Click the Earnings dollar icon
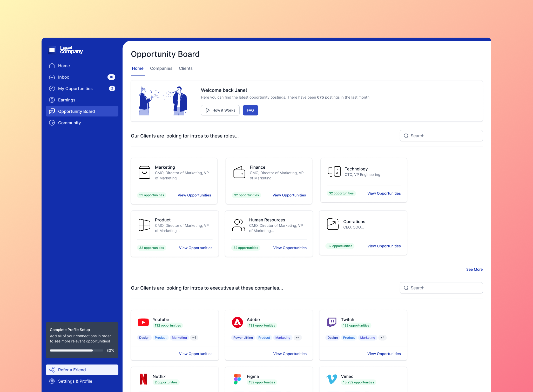The width and height of the screenshot is (533, 392). point(52,100)
